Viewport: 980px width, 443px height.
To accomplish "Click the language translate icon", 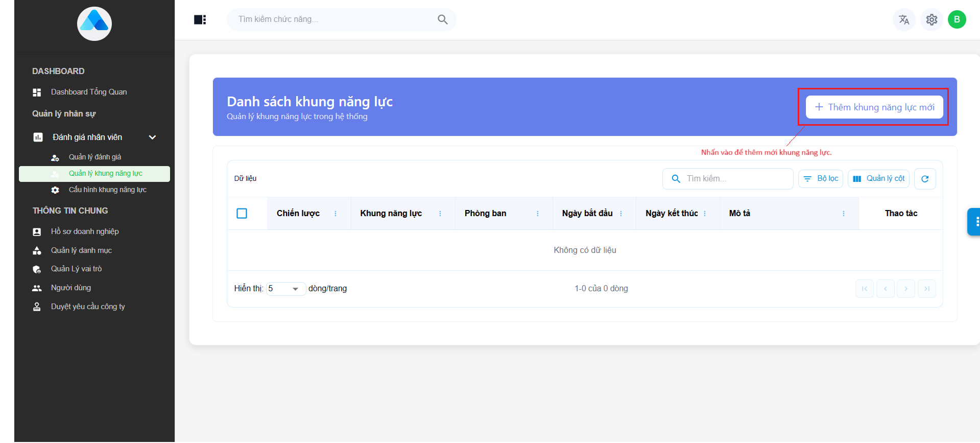I will tap(903, 20).
